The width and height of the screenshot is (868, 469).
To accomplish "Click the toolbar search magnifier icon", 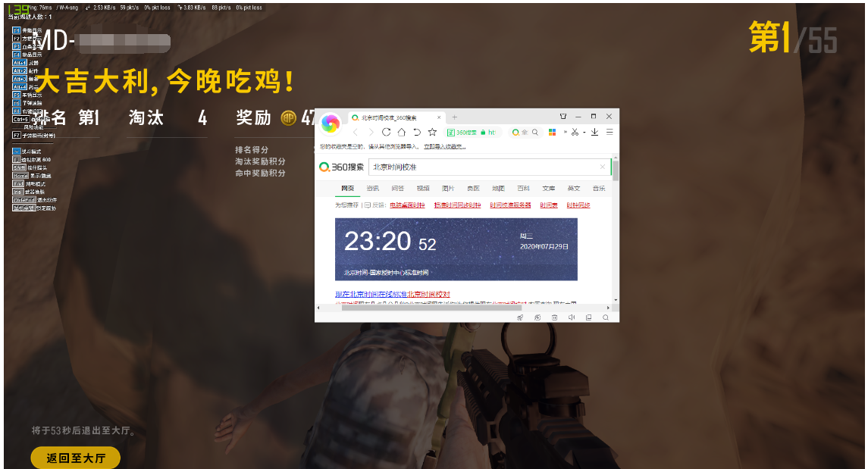I will click(534, 132).
